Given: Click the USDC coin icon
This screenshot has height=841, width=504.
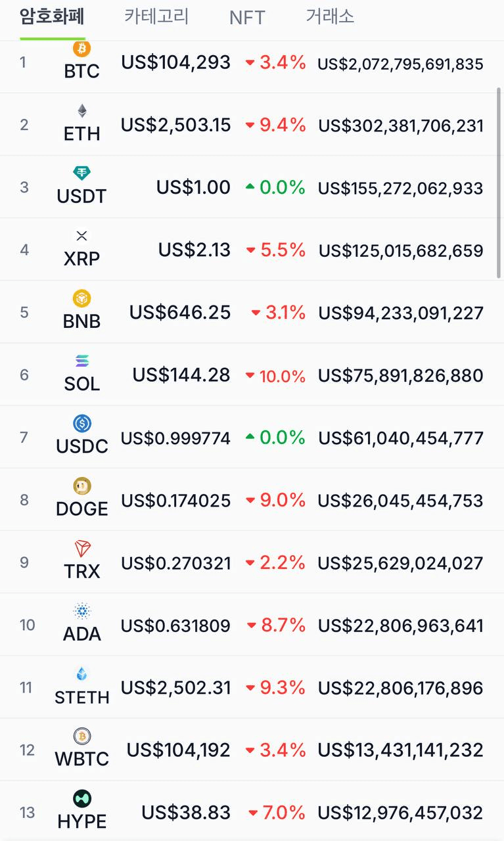Looking at the screenshot, I should click(x=82, y=423).
